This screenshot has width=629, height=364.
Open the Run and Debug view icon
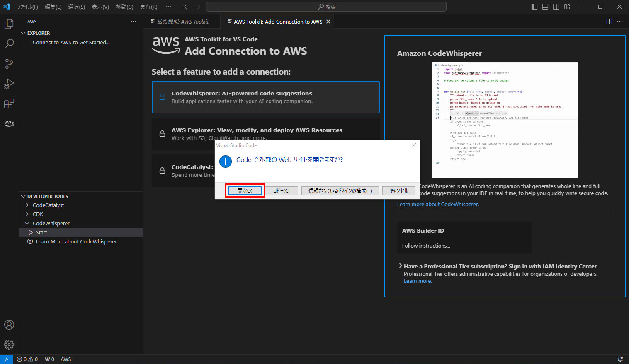9,83
